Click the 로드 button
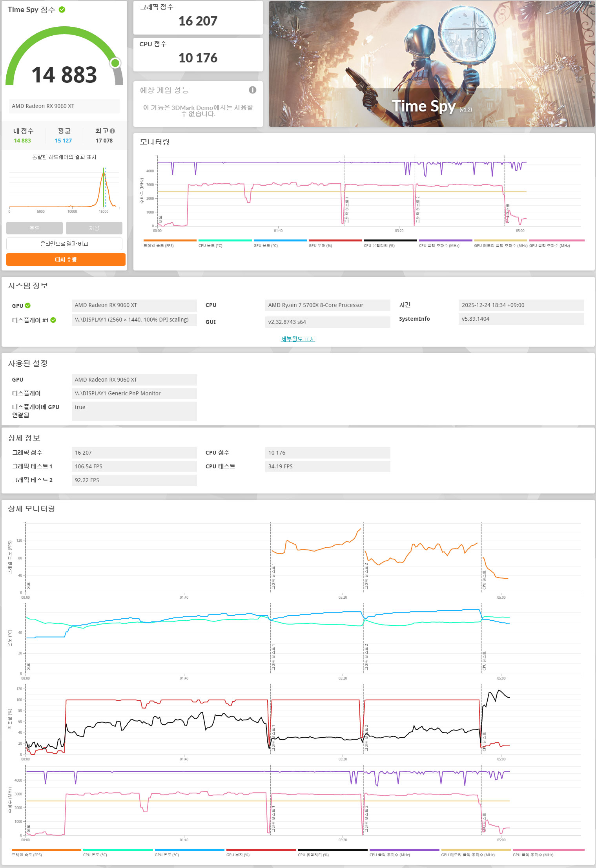The width and height of the screenshot is (596, 868). point(35,228)
